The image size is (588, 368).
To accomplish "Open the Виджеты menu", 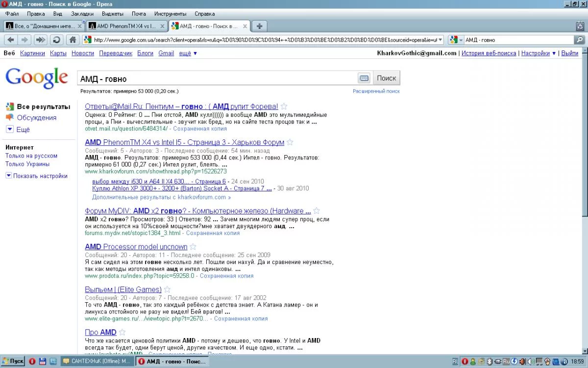I will [113, 14].
